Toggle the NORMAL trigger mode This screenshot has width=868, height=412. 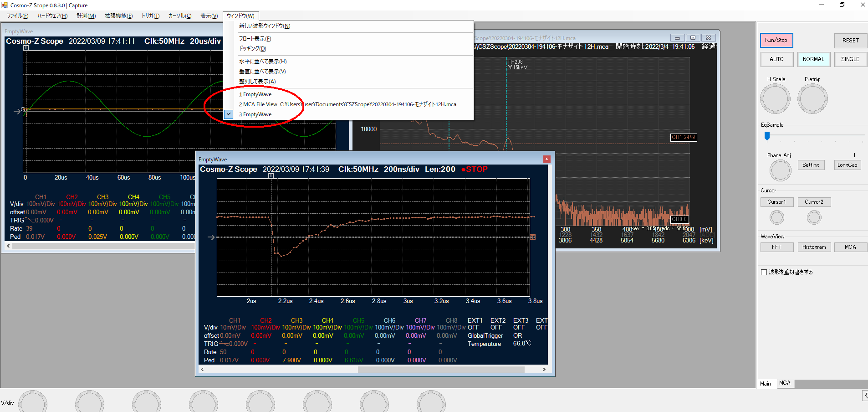(x=813, y=59)
